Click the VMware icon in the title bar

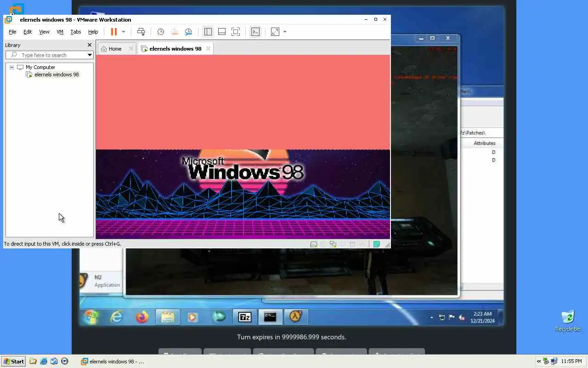pyautogui.click(x=8, y=19)
